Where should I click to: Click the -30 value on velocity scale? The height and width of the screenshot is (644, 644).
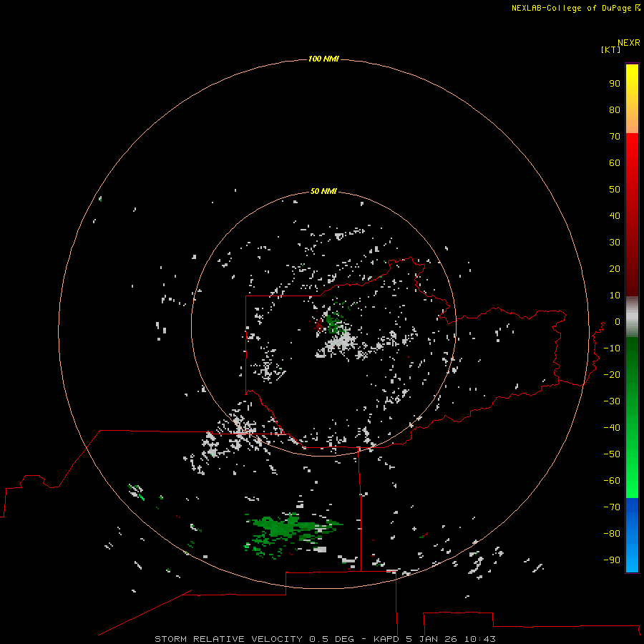point(612,401)
